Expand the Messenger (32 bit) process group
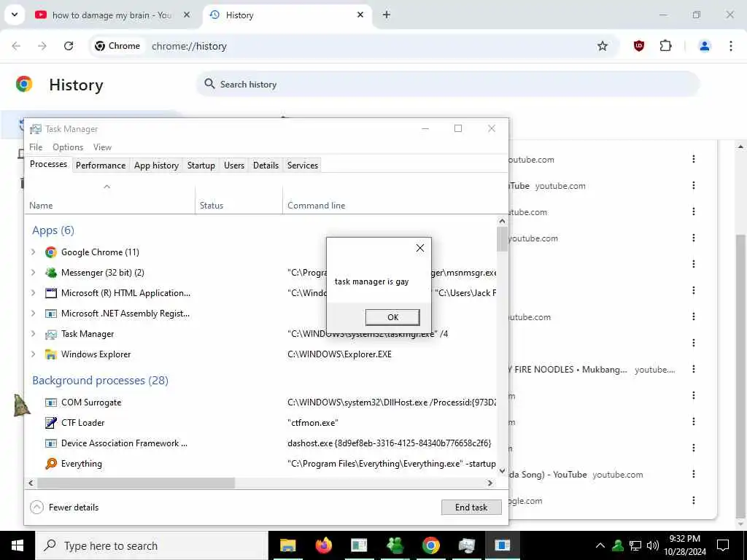Viewport: 747px width, 560px height. [x=33, y=273]
